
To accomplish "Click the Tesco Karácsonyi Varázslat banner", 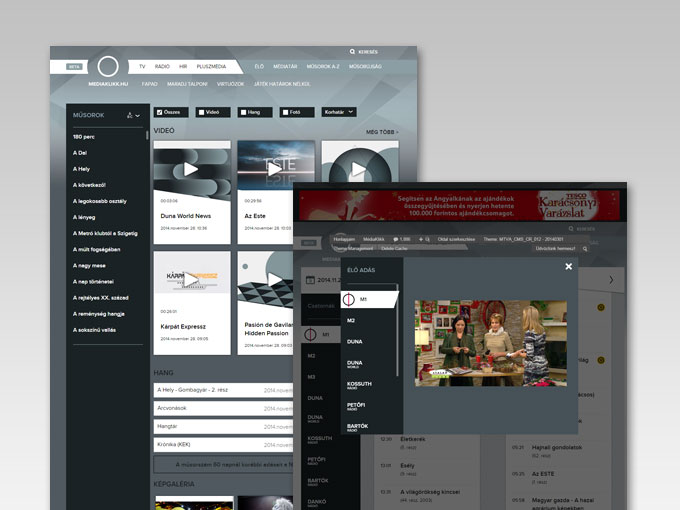I will [459, 206].
